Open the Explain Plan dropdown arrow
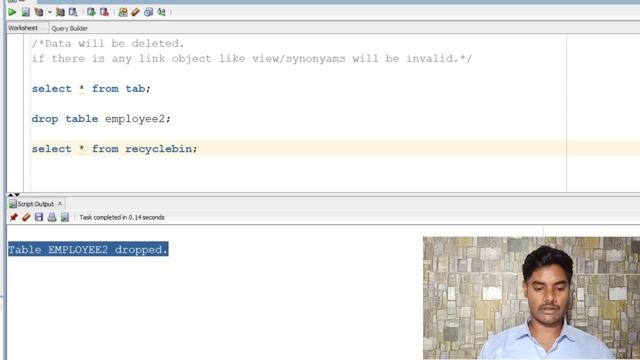The image size is (640, 360). 49,12
